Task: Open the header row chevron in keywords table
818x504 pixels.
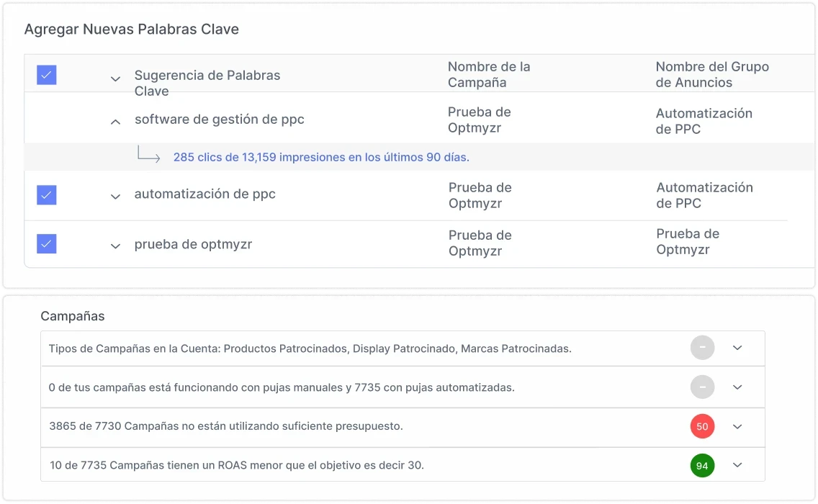Action: (114, 77)
